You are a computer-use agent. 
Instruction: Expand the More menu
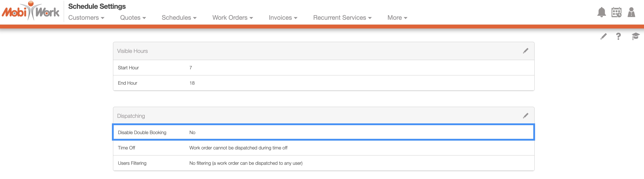[397, 18]
